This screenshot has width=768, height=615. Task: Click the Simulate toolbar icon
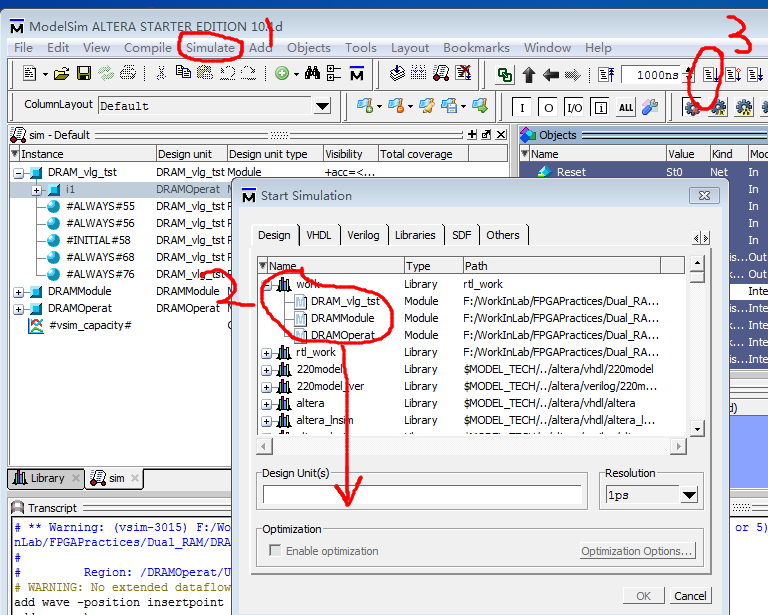point(441,73)
